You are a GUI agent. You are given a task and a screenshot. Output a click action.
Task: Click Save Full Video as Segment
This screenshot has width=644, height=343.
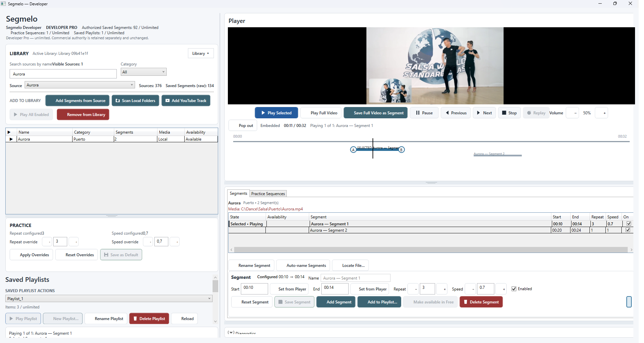click(x=376, y=113)
